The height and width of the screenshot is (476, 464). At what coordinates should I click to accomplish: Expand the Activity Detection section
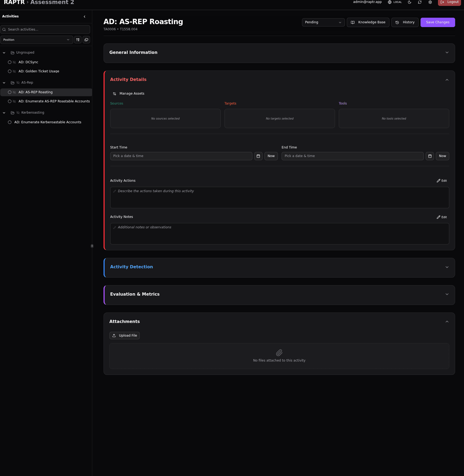pos(447,267)
